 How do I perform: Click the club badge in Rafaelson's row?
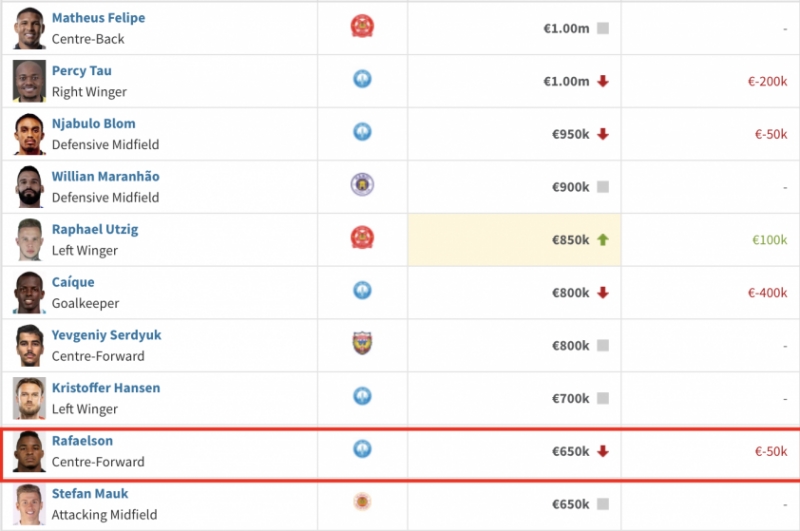(362, 449)
